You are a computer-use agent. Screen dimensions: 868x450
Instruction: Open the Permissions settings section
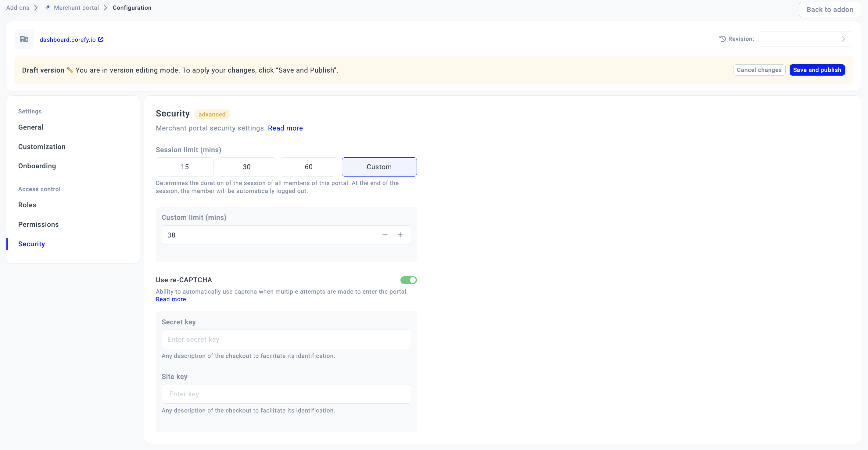38,225
